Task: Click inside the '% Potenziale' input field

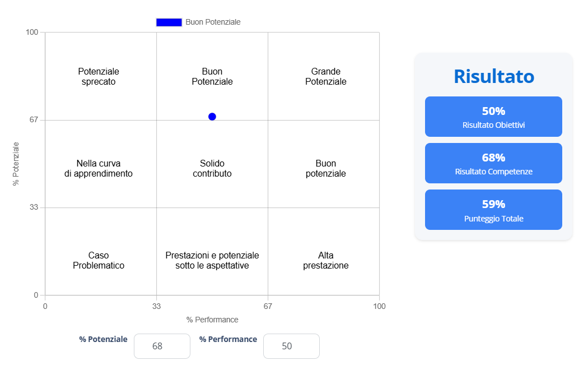Action: [162, 346]
